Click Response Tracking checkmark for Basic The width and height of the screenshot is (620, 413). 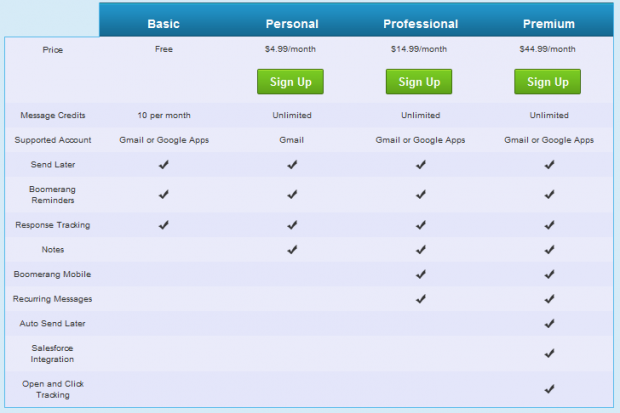[x=164, y=225]
